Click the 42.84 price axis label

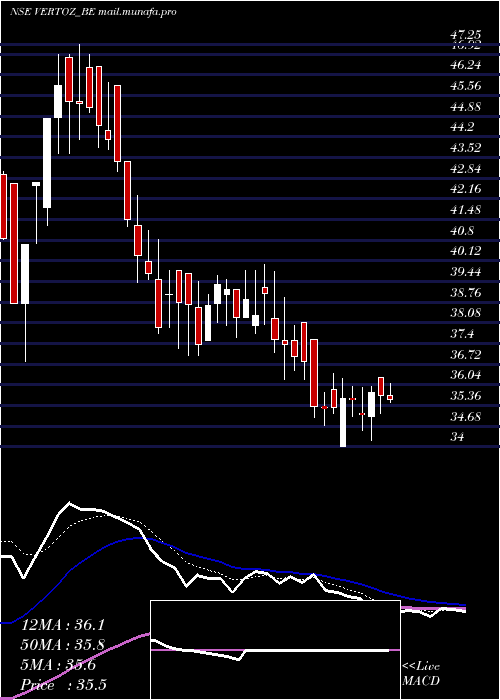coord(465,169)
